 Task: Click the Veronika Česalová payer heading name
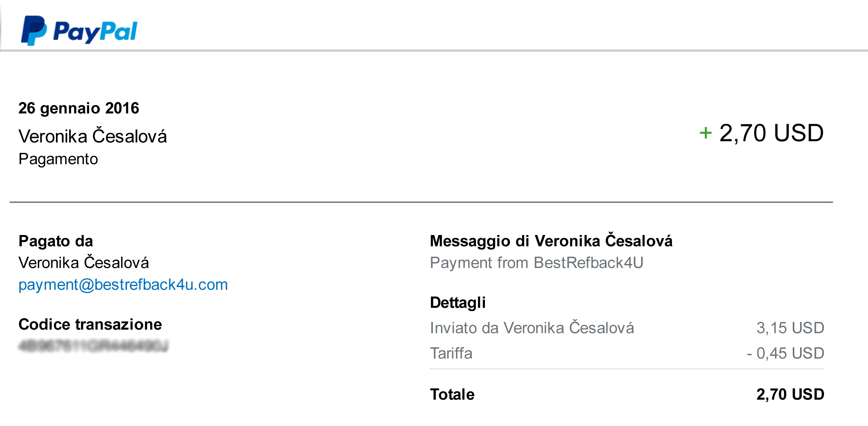93,136
